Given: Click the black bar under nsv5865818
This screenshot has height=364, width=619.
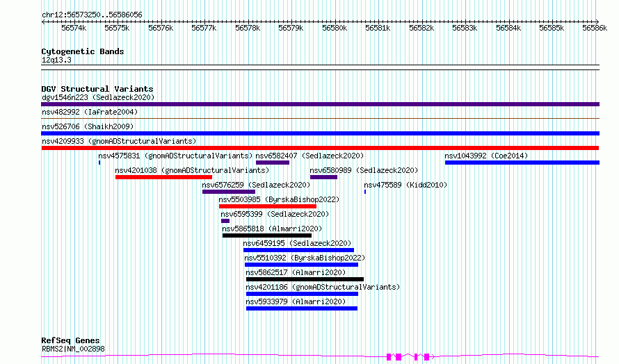Looking at the screenshot, I should pos(267,235).
